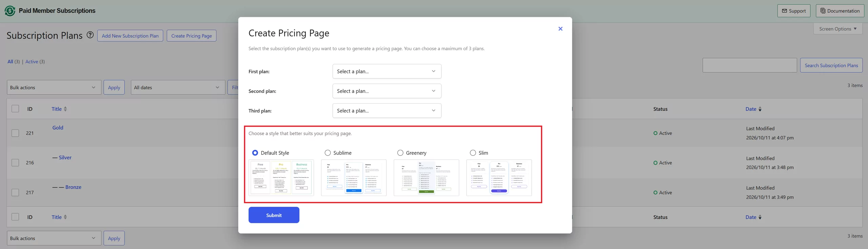Select the Default Style preview thumbnail

281,178
